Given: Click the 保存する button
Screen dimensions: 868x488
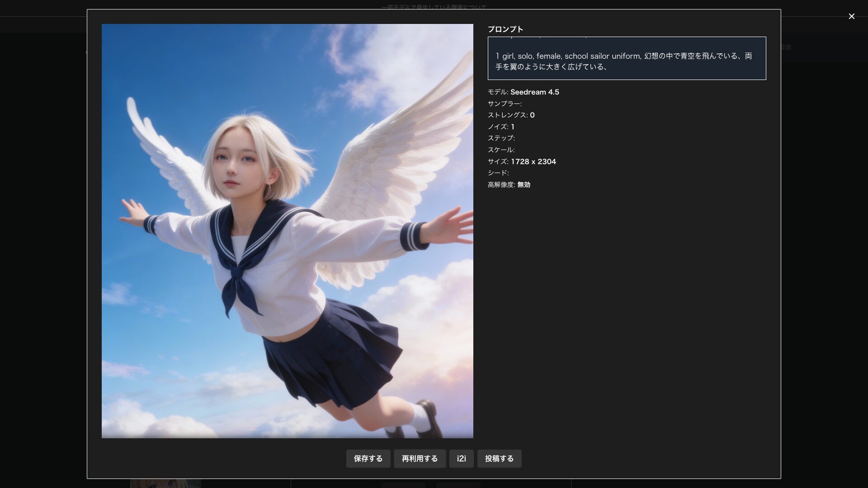Looking at the screenshot, I should pyautogui.click(x=368, y=459).
